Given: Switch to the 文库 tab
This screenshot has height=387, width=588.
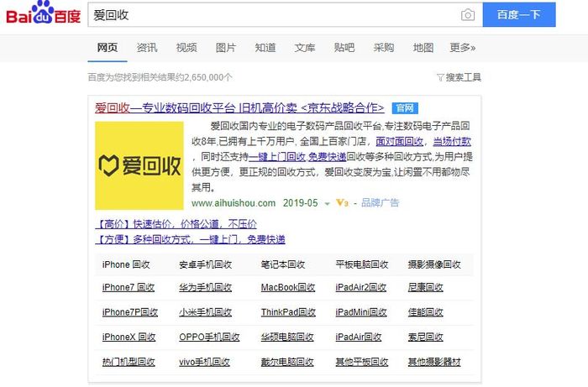Looking at the screenshot, I should pos(304,48).
